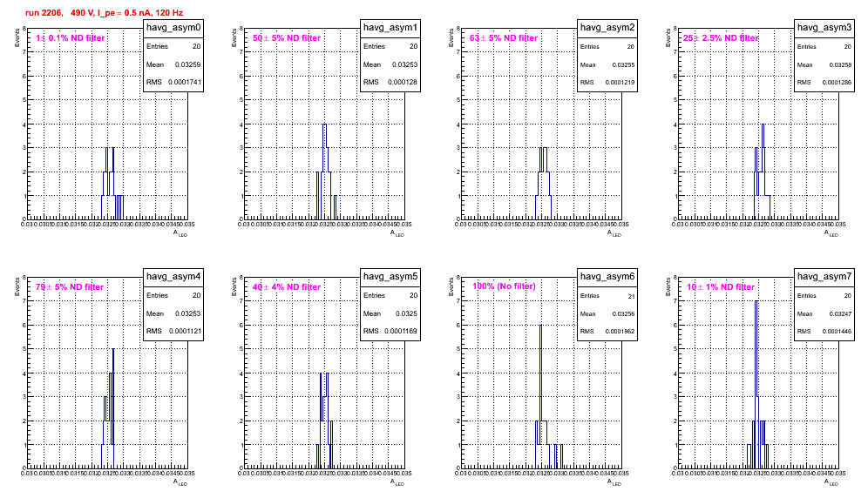Select the havg_asym0 stats box title
The image size is (868, 498).
[173, 27]
